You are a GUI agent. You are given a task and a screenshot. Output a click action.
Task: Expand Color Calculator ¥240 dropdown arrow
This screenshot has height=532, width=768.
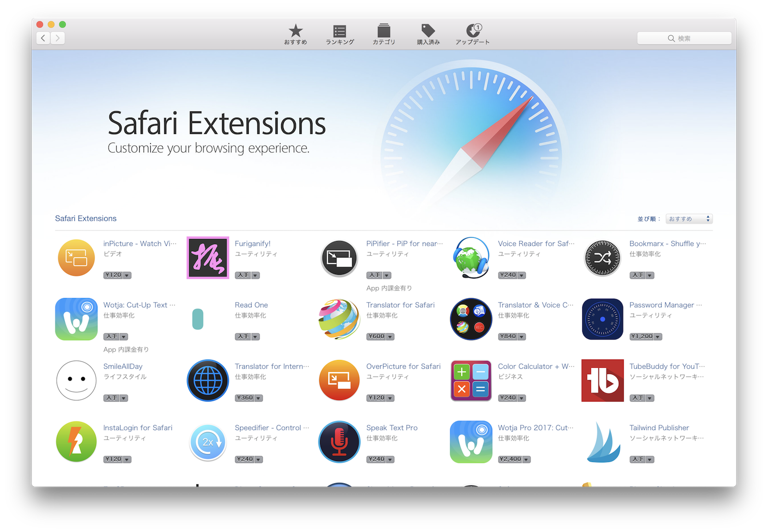pyautogui.click(x=522, y=398)
